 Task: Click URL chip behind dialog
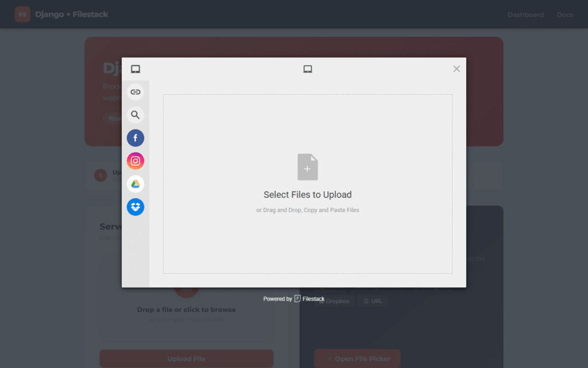[x=372, y=301]
